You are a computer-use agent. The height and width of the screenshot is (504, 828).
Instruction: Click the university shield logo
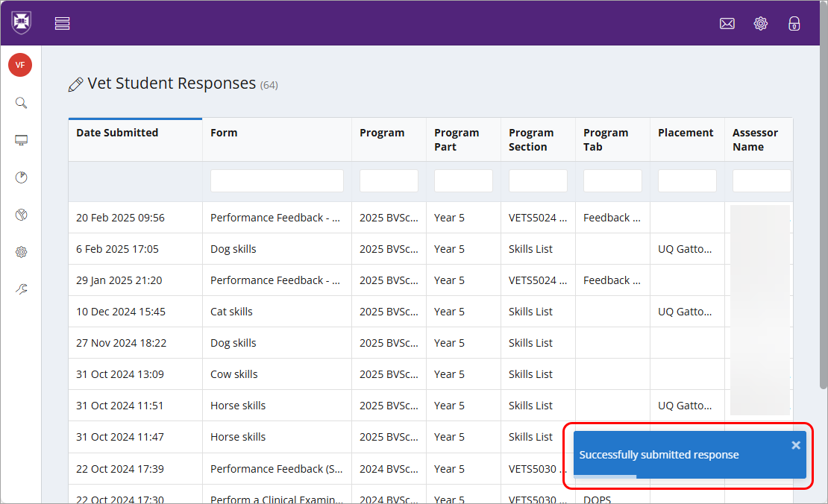click(21, 22)
